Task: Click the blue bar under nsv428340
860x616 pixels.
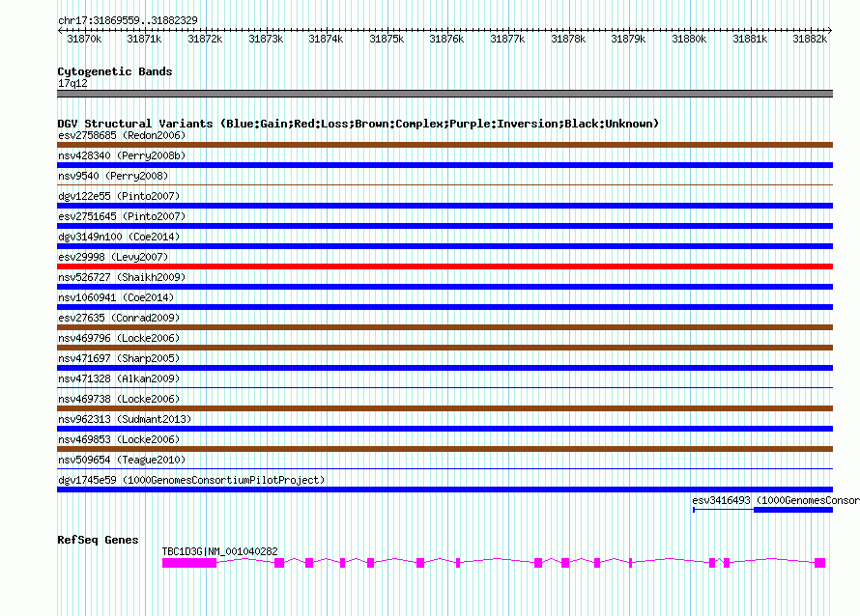Action: click(x=444, y=165)
